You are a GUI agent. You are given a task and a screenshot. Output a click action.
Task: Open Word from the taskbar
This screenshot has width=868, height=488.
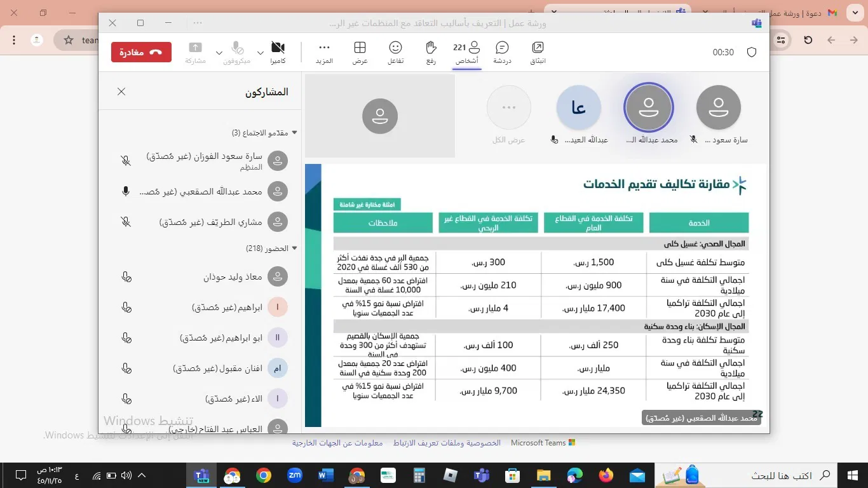point(326,475)
